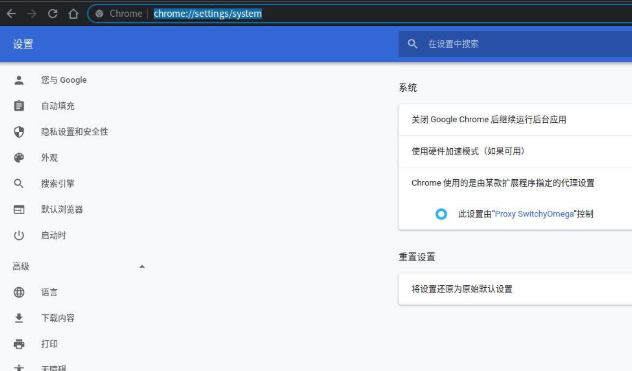The height and width of the screenshot is (371, 632).
Task: Click the palette icon for 外观
Action: (19, 158)
